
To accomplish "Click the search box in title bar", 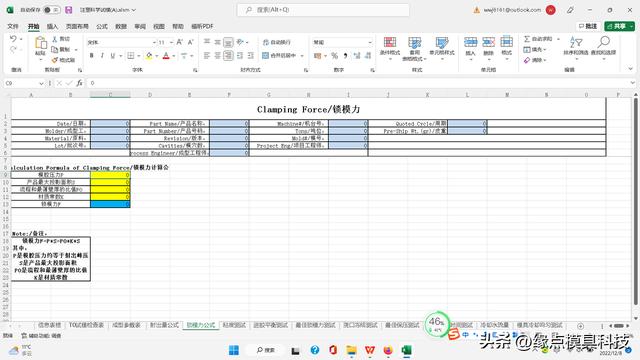I will (x=323, y=10).
